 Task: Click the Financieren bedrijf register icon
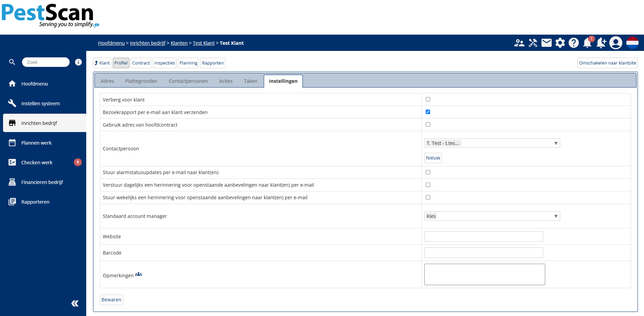pyautogui.click(x=12, y=182)
